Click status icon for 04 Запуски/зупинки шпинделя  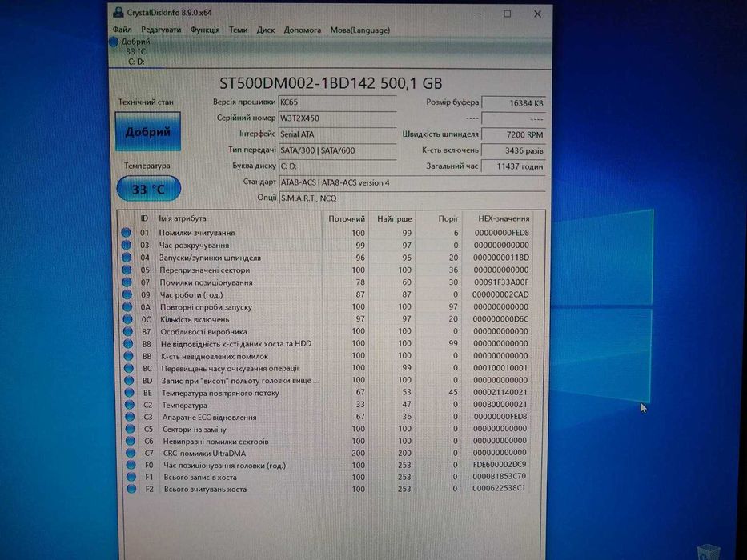[x=127, y=257]
